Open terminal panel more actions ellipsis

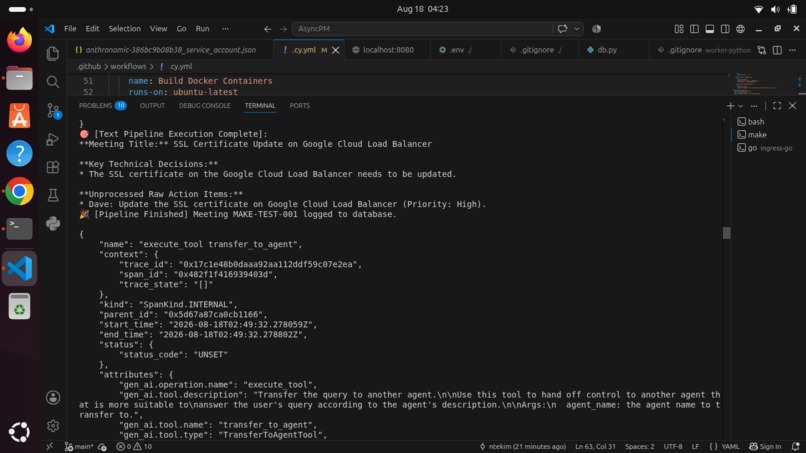[x=754, y=106]
